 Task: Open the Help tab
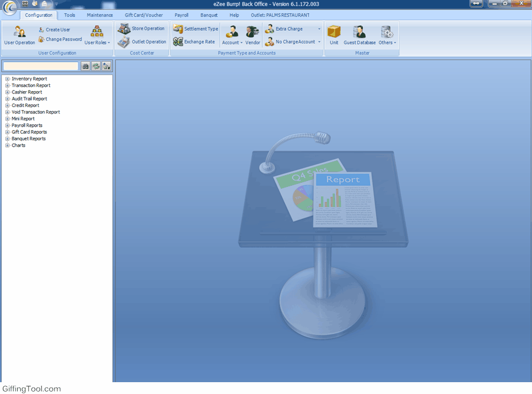click(234, 15)
